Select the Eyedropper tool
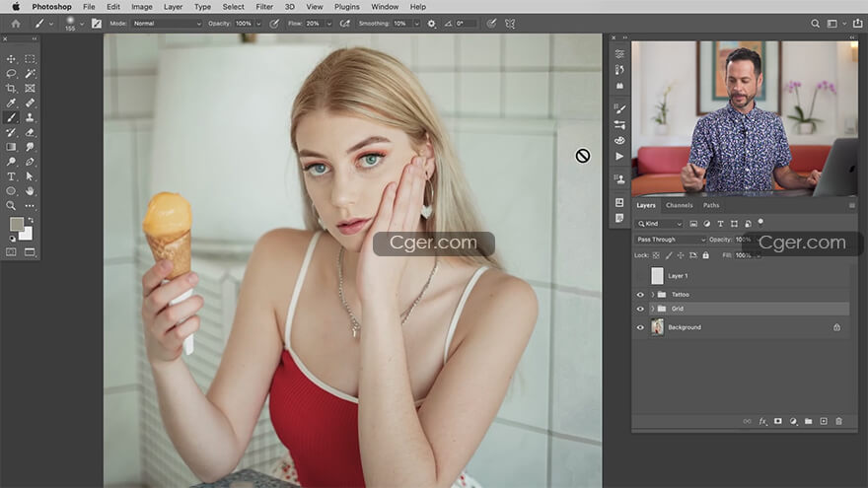868x488 pixels. [11, 103]
